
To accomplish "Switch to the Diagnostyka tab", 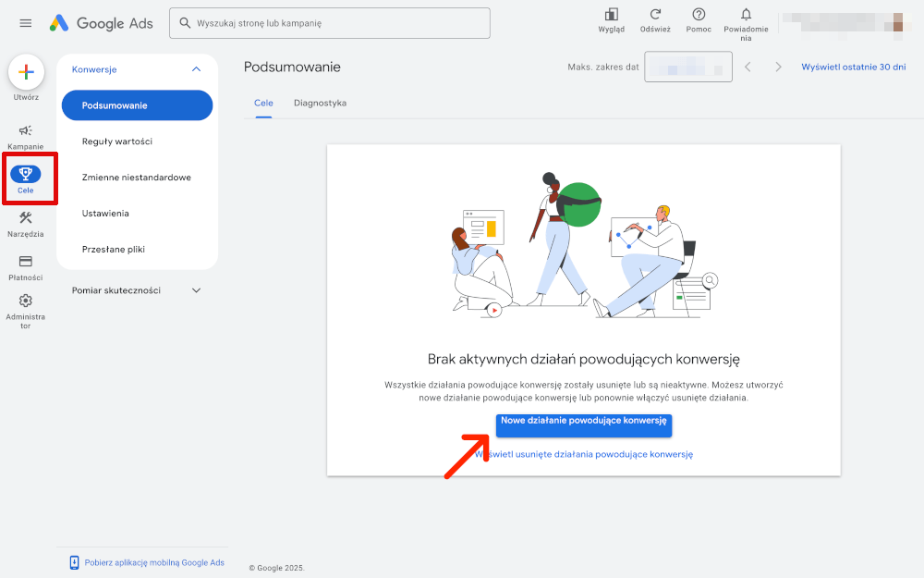I will point(320,104).
